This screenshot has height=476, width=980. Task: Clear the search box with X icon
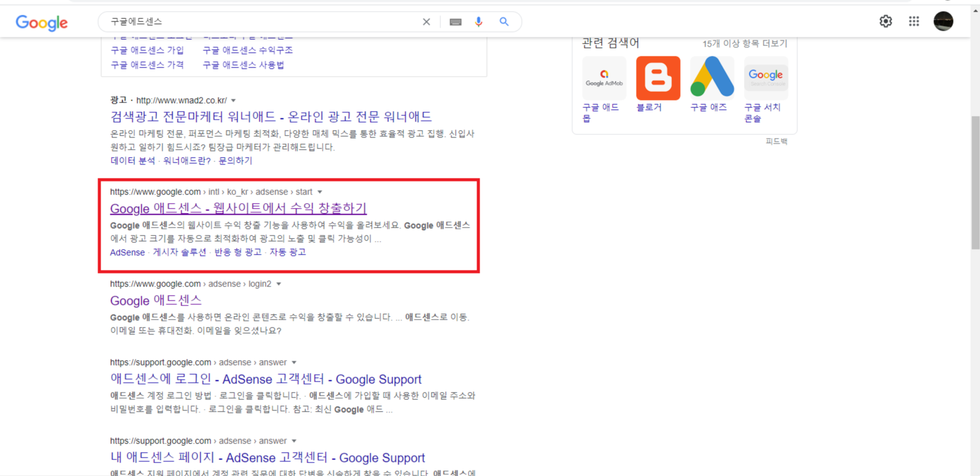[426, 22]
